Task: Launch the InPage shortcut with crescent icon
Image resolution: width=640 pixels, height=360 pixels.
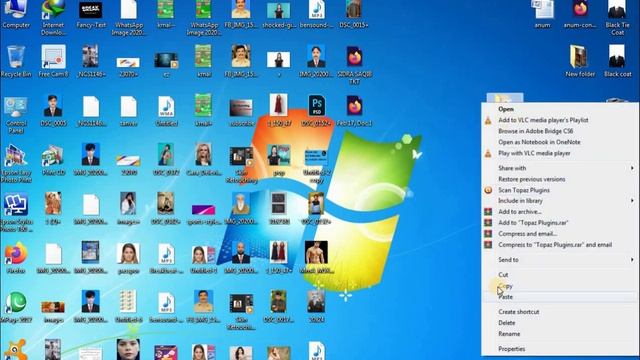Action: (x=16, y=307)
